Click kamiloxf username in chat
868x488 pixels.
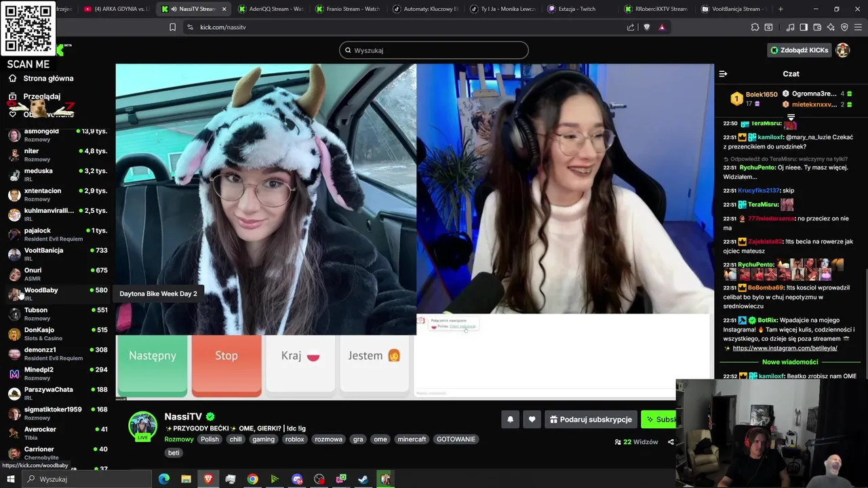pyautogui.click(x=771, y=137)
